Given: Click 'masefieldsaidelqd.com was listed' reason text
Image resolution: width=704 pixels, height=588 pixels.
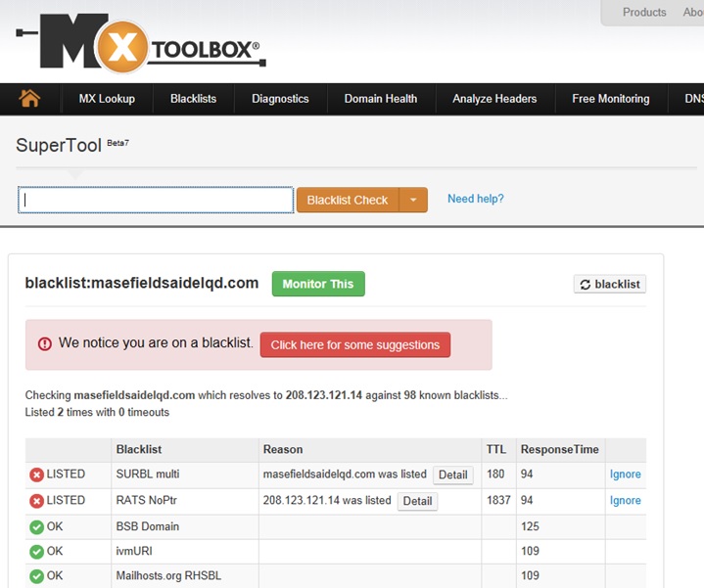Looking at the screenshot, I should coord(345,475).
